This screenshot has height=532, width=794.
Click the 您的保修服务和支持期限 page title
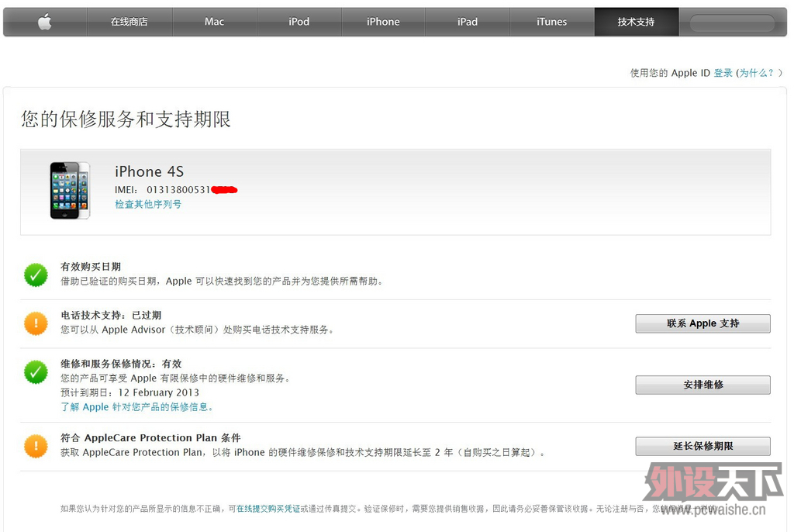[x=126, y=119]
